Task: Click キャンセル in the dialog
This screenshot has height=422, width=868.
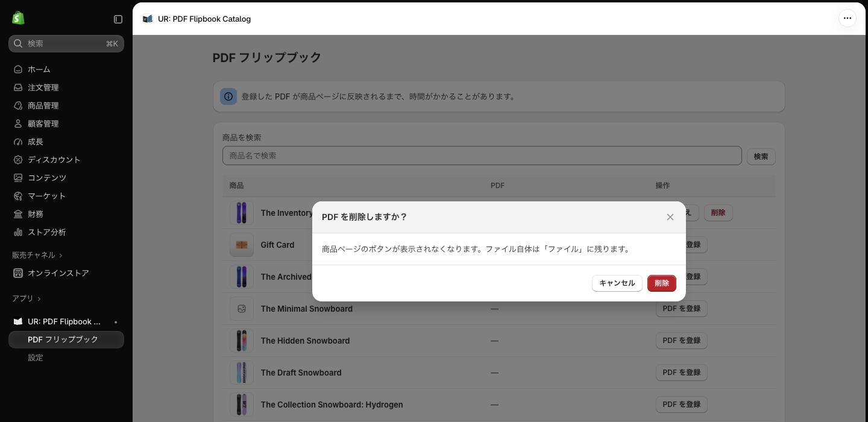Action: 617,283
